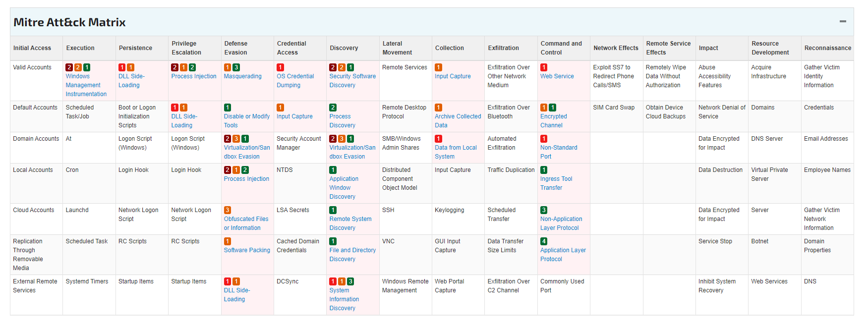The width and height of the screenshot is (868, 332).
Task: Click red badge above Web Service
Action: coord(544,67)
